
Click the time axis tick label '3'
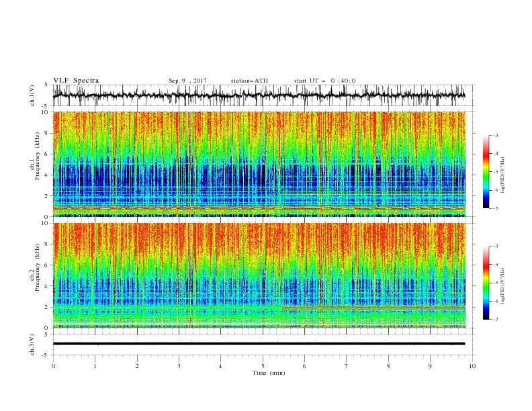179,366
